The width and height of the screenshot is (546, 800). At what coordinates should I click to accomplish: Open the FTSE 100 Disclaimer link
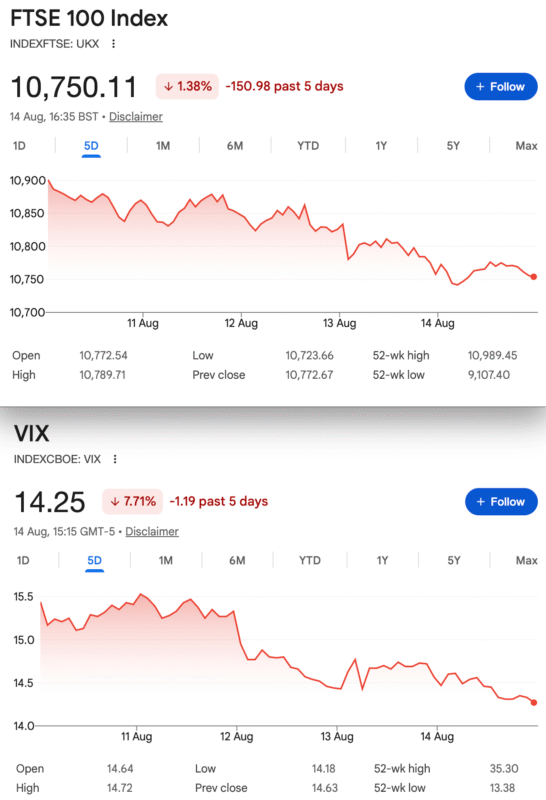136,117
